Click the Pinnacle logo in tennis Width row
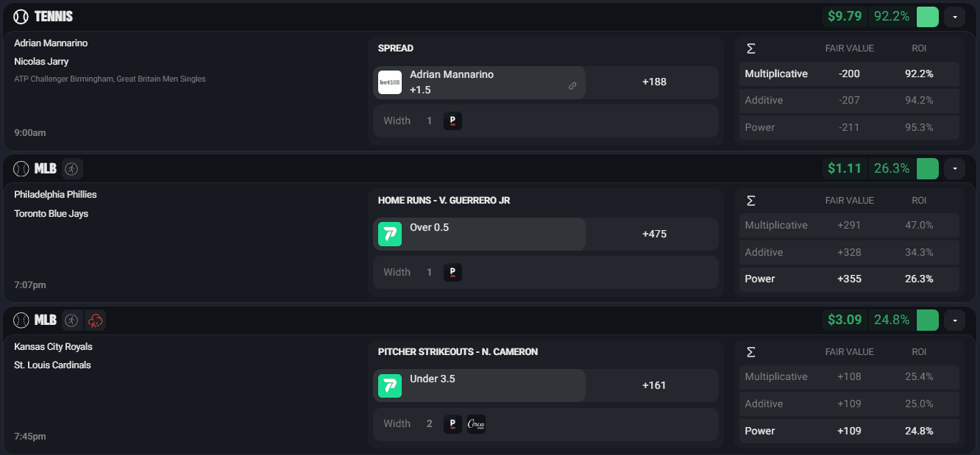 452,121
